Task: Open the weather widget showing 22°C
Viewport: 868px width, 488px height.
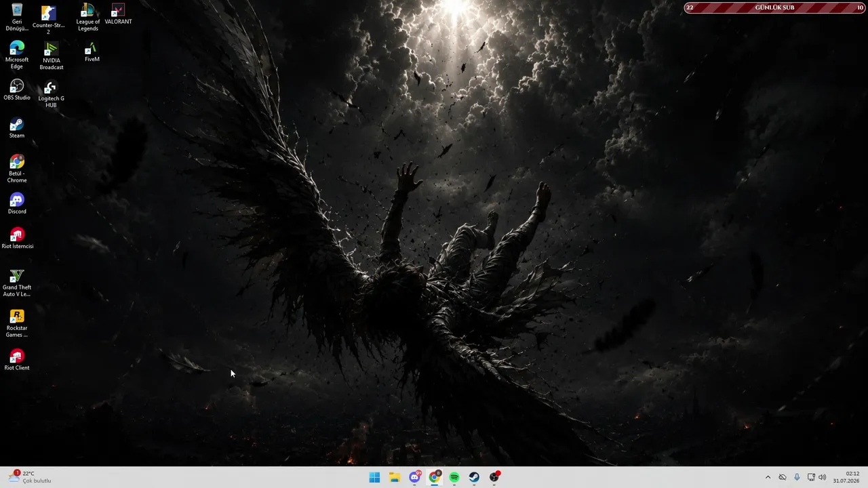Action: tap(31, 477)
